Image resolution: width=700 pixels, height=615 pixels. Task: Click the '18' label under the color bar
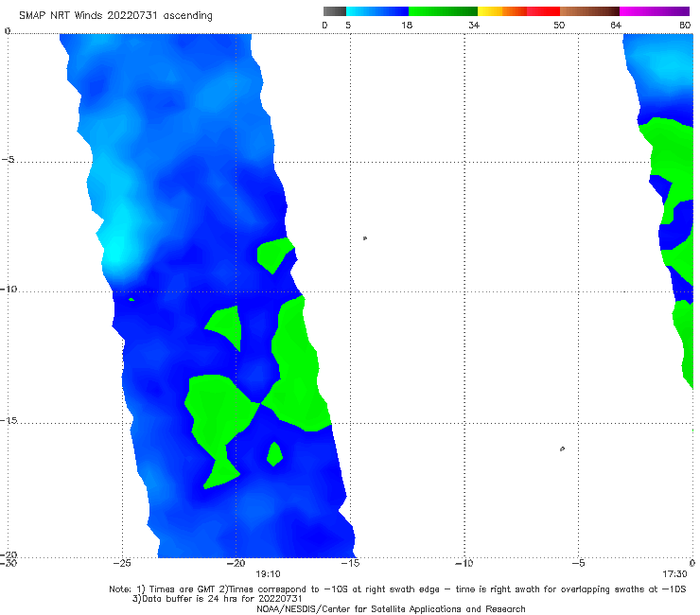[x=407, y=26]
